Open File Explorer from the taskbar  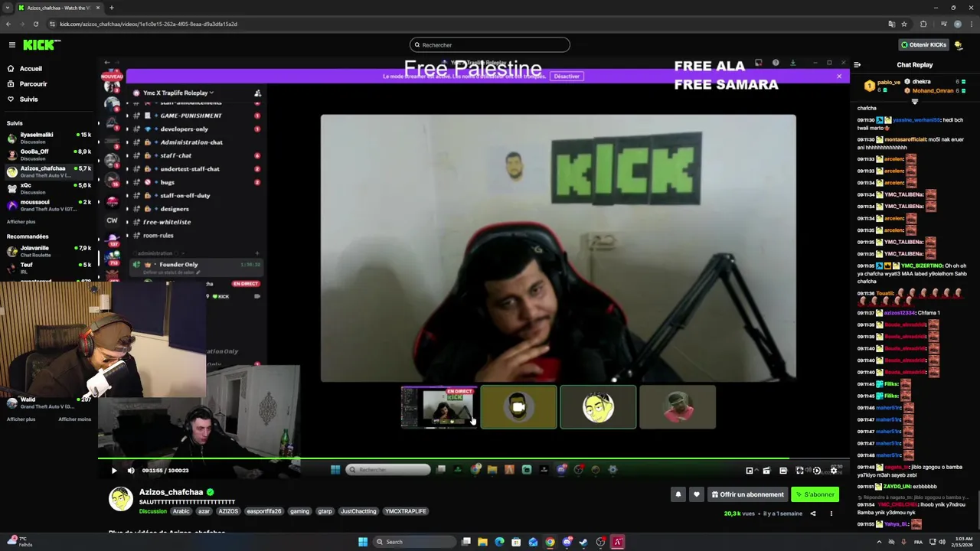pos(482,542)
